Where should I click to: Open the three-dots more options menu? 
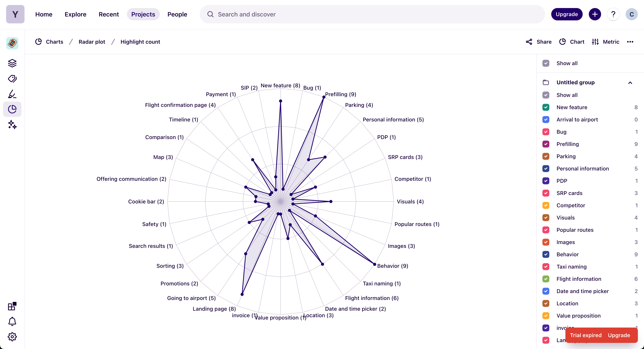pos(630,42)
